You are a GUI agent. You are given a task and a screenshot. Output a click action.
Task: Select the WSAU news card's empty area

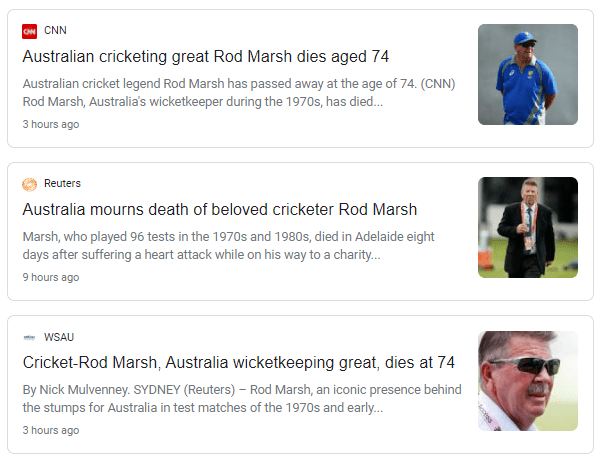click(300, 431)
